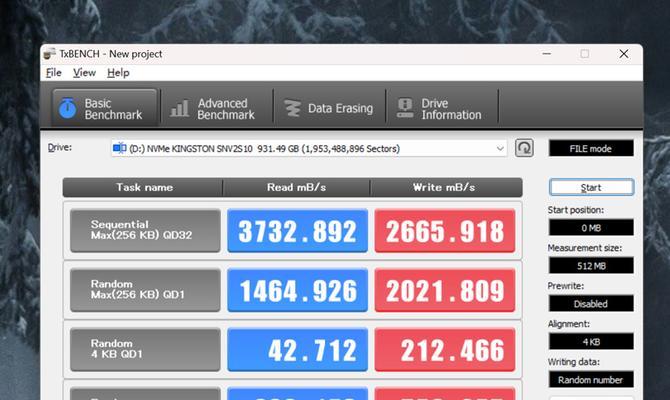Click the Drive Information drive icon
This screenshot has width=670, height=400.
coord(405,109)
